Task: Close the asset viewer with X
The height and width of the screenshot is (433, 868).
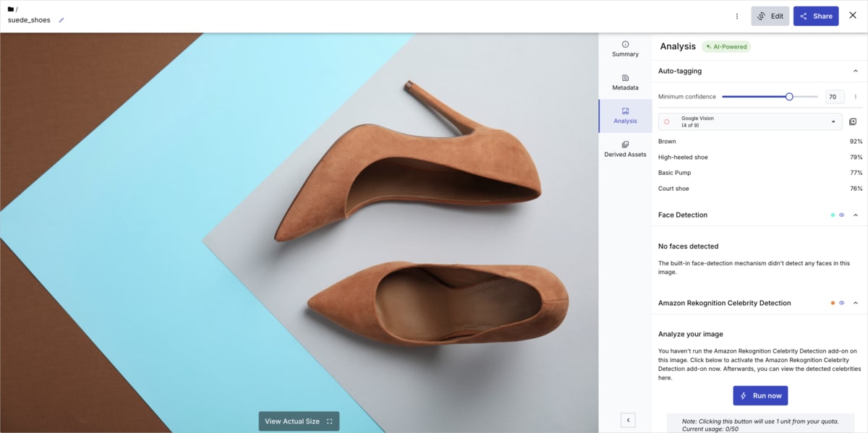Action: [853, 15]
